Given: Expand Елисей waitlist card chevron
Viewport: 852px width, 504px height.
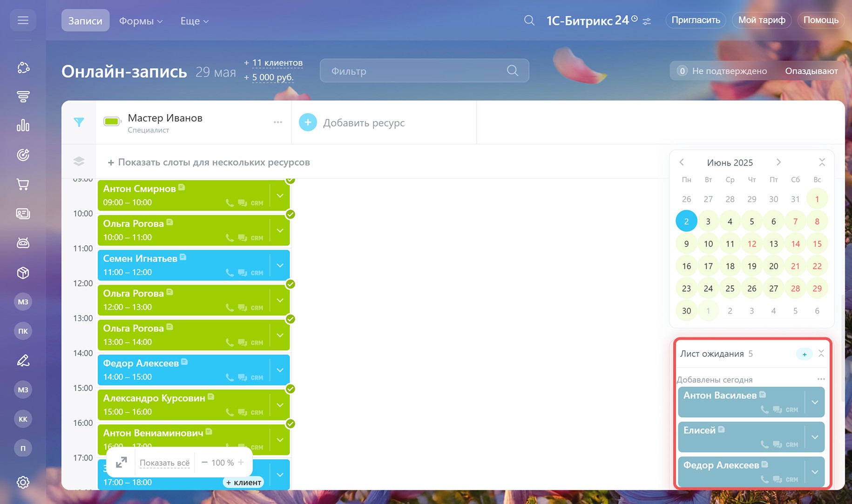Looking at the screenshot, I should pyautogui.click(x=815, y=437).
